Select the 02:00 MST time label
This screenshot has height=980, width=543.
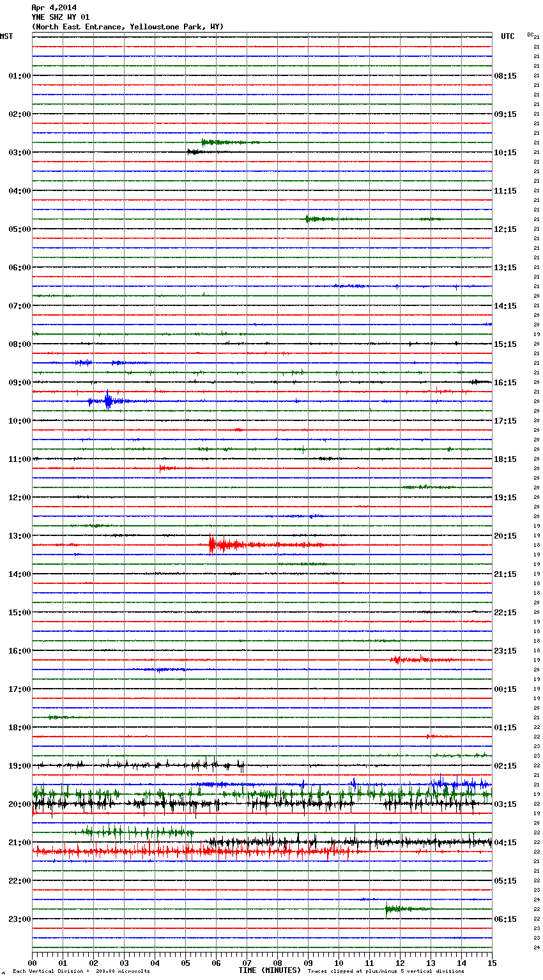19,114
